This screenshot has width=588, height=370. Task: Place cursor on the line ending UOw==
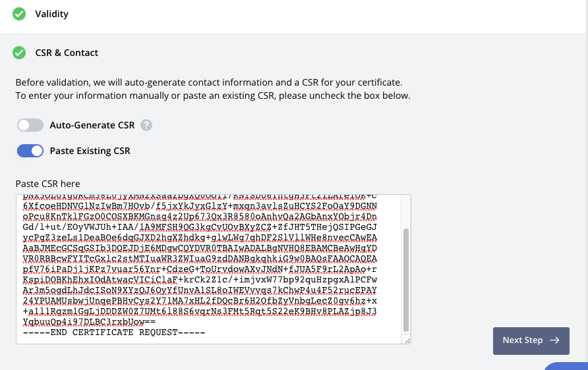coord(89,321)
